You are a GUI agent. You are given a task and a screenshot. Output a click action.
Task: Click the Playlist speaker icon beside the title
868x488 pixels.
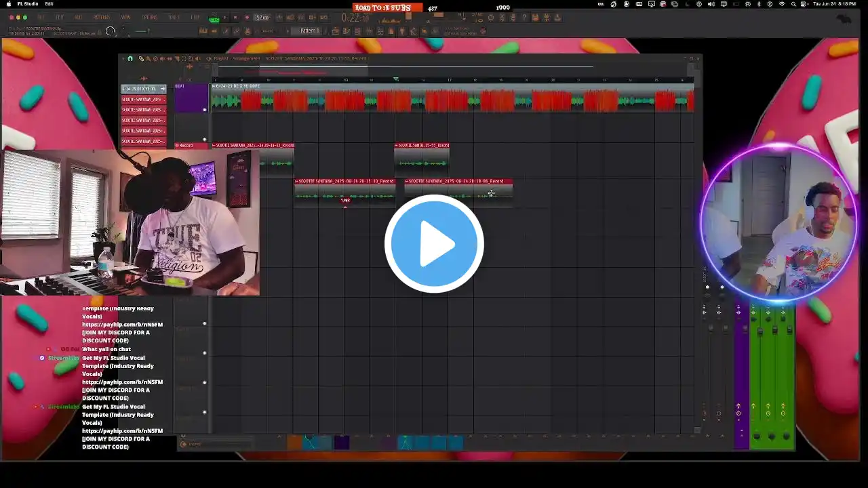click(208, 58)
